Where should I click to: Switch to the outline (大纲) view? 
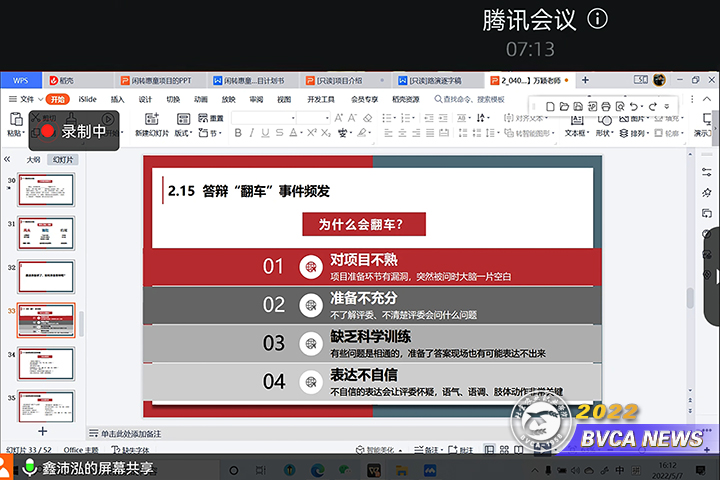[x=33, y=159]
